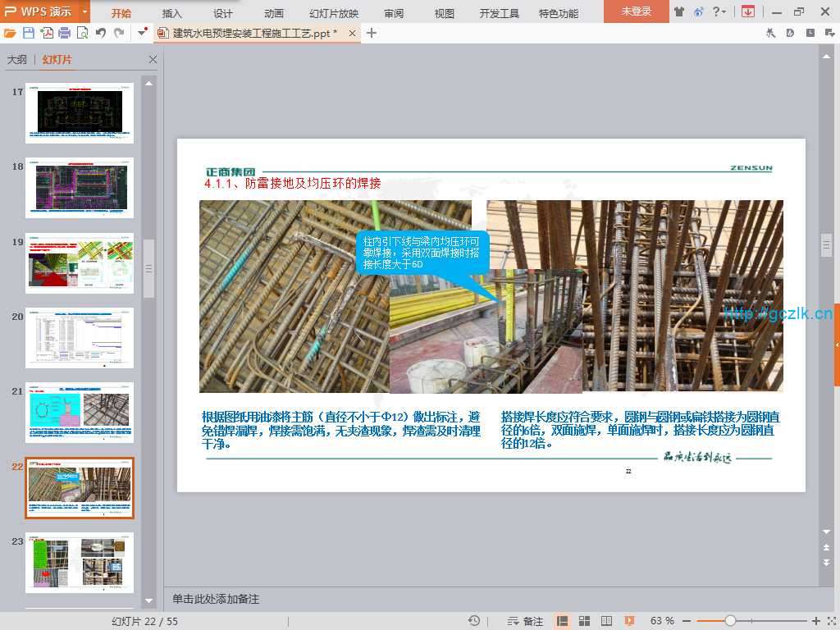The height and width of the screenshot is (630, 840).
Task: Switch to normal view in status bar
Action: 563,621
